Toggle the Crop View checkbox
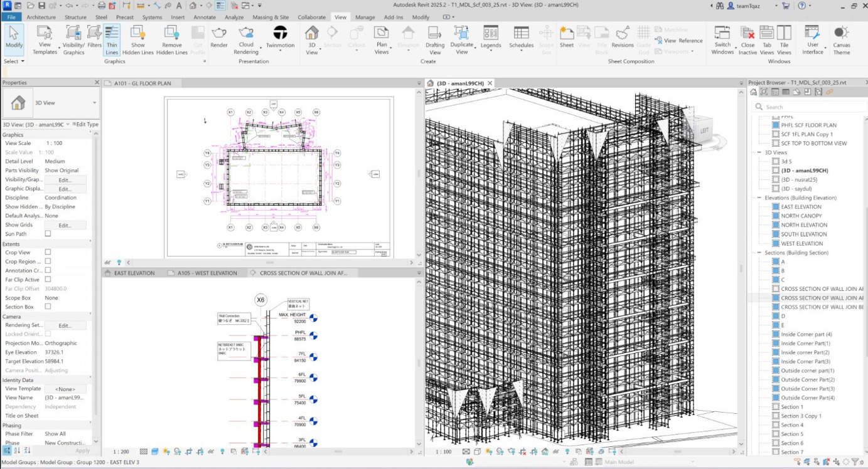The image size is (868, 469). 48,252
